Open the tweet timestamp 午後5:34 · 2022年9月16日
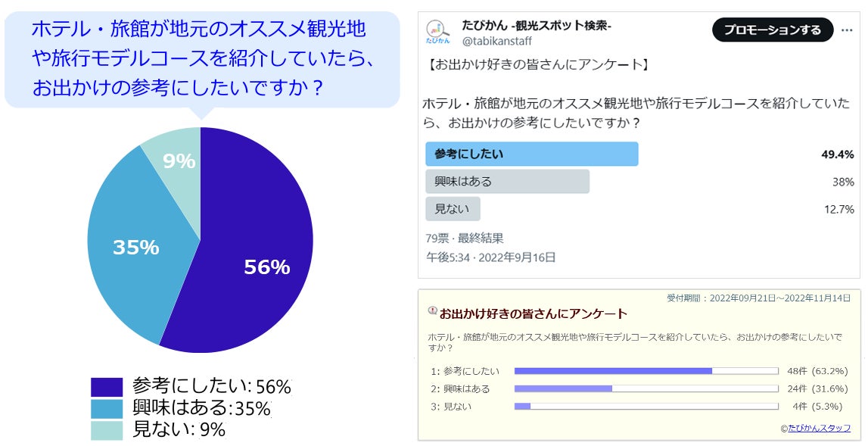The height and width of the screenshot is (446, 868). [490, 257]
